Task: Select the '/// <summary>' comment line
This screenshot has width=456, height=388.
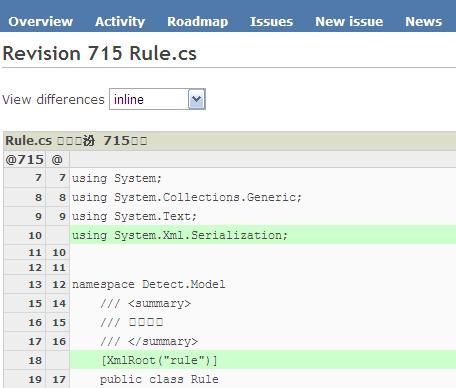Action: coord(145,303)
